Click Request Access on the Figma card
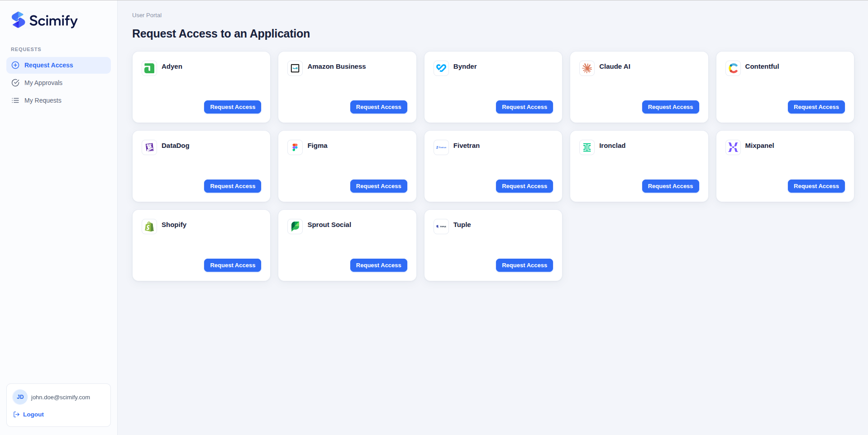The image size is (868, 435). pos(378,186)
